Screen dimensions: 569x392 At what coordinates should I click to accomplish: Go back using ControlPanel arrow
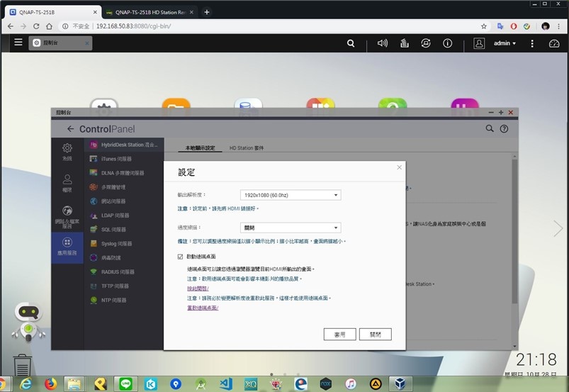pyautogui.click(x=70, y=129)
